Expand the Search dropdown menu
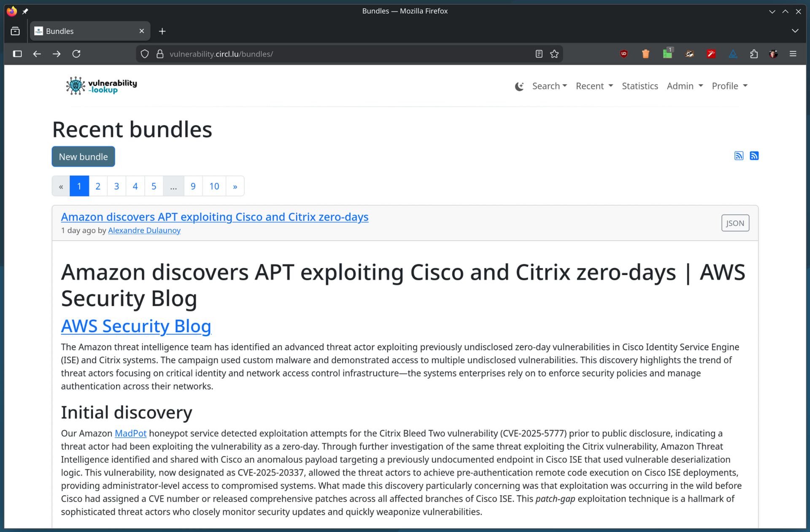This screenshot has height=532, width=810. (x=549, y=86)
